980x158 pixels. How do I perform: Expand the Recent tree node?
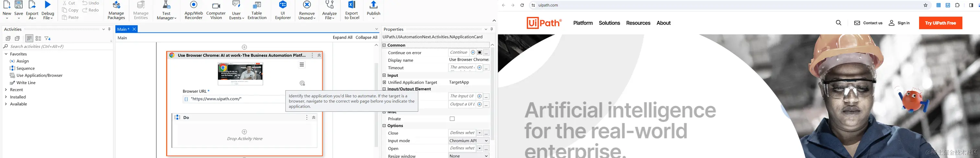point(6,90)
